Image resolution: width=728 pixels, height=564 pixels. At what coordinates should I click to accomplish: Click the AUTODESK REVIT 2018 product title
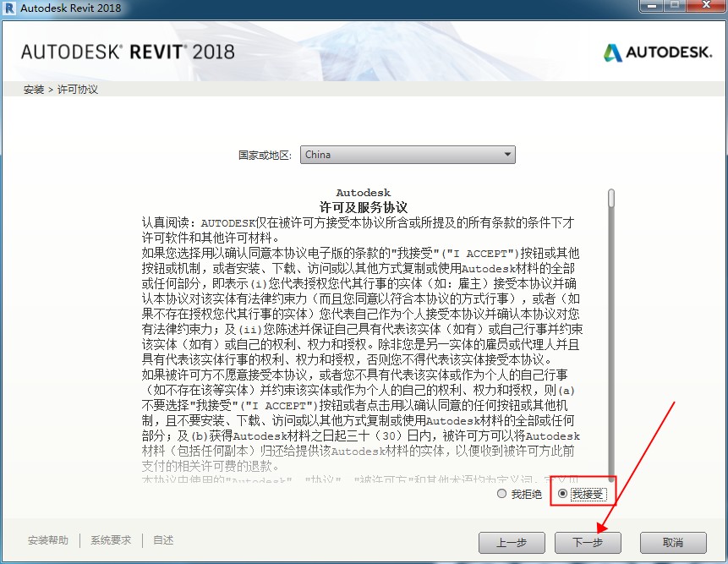point(128,52)
